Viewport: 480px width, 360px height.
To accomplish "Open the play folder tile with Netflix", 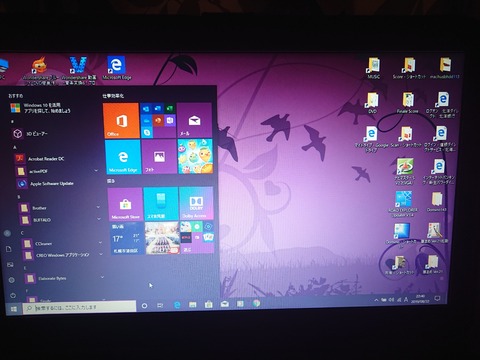I will pyautogui.click(x=197, y=237).
